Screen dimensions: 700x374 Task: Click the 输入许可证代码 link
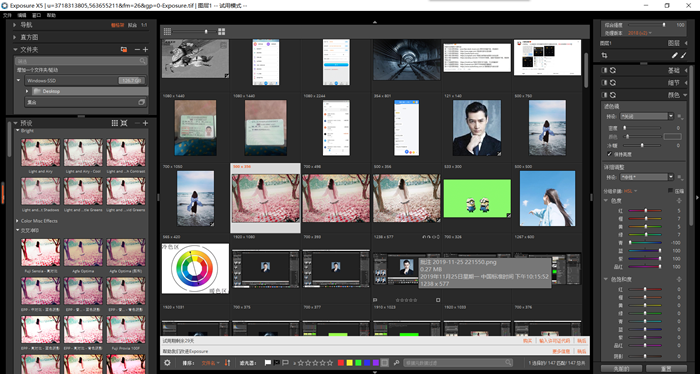[555, 341]
